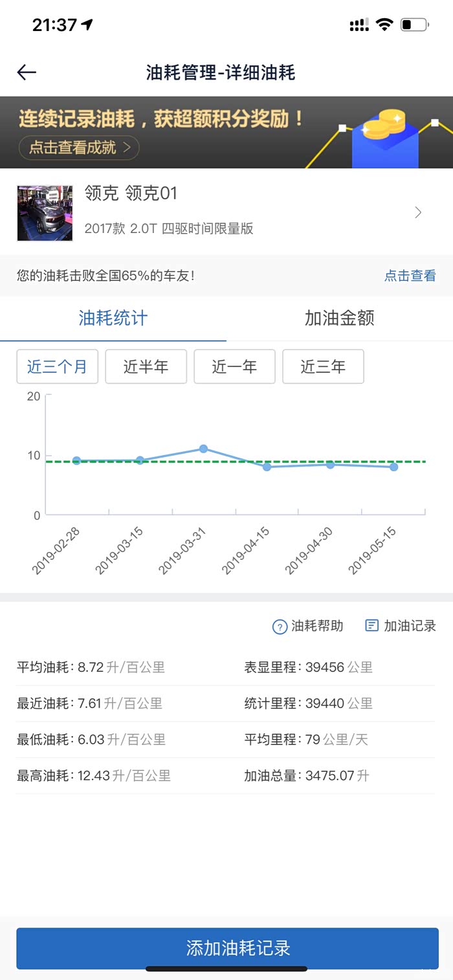Switch to the 加油金额 tab
Screen dimensions: 453x980
coord(339,318)
